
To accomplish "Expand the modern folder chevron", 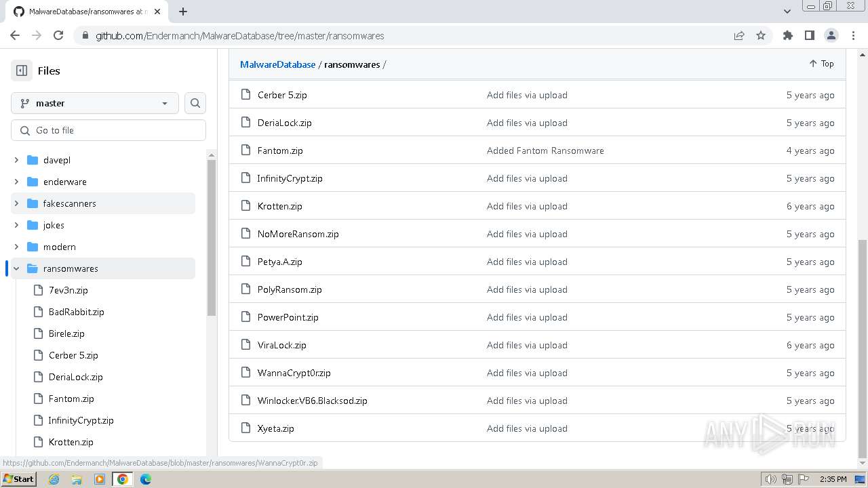I will click(16, 247).
